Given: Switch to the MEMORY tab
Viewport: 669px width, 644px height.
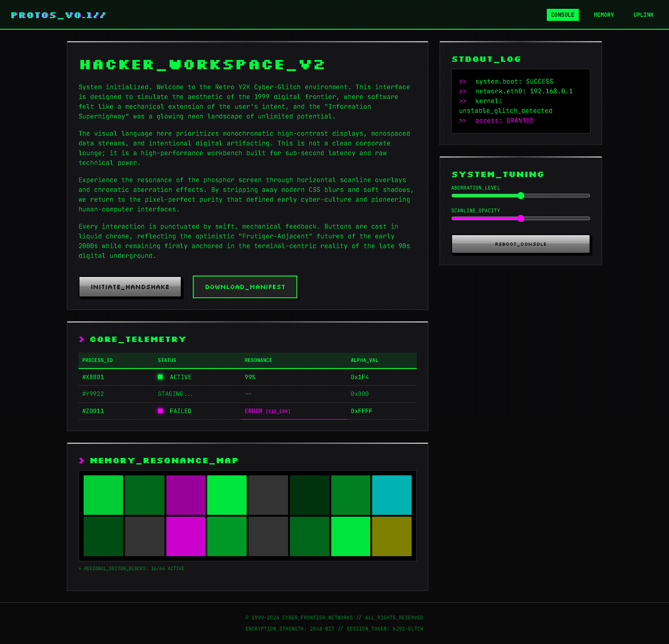Looking at the screenshot, I should click(603, 15).
